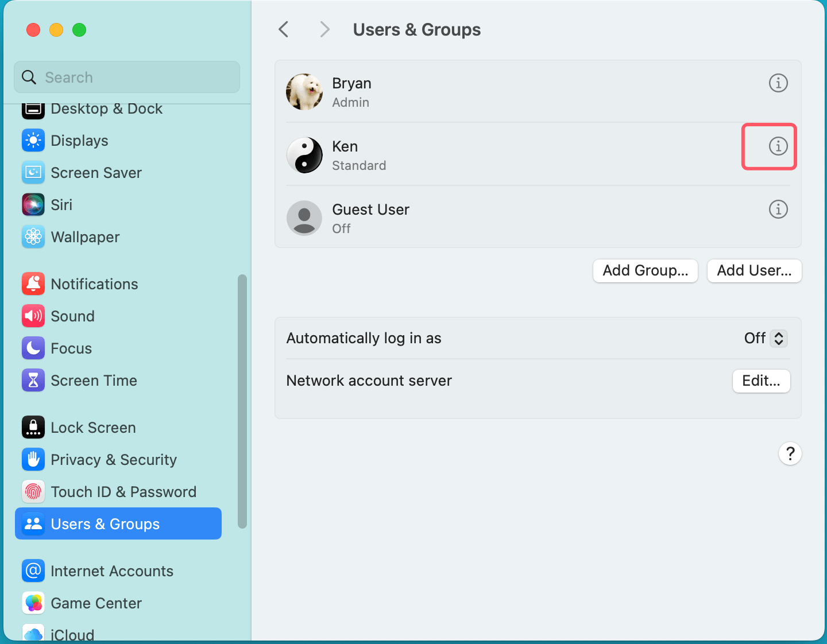Open Touch ID & Password fingerprint icon
Viewport: 827px width, 644px height.
(33, 491)
